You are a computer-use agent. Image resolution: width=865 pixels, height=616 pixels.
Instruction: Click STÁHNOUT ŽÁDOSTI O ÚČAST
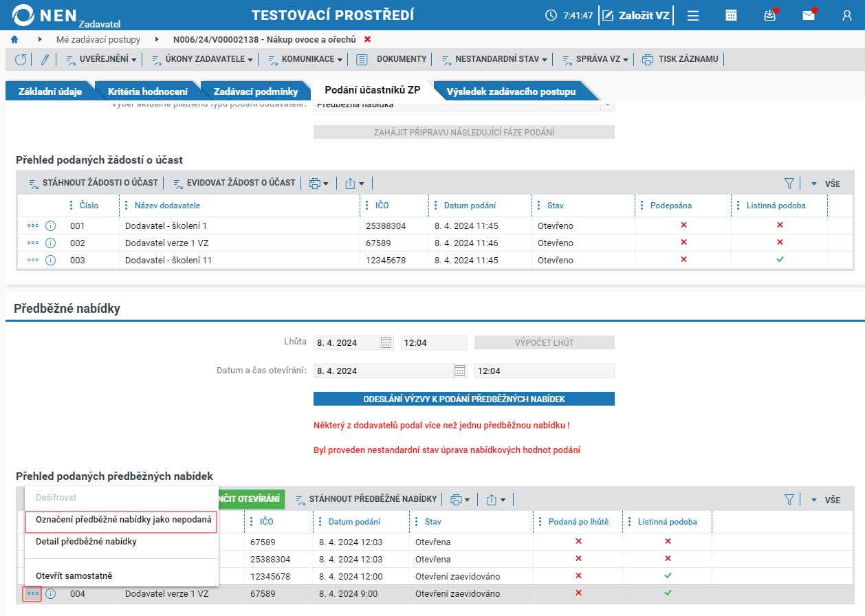[93, 184]
